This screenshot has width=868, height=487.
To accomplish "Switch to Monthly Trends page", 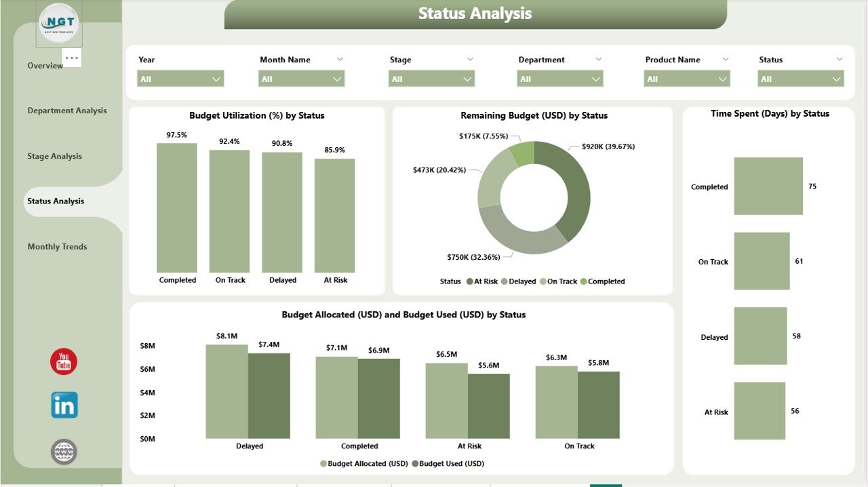I will [x=58, y=247].
